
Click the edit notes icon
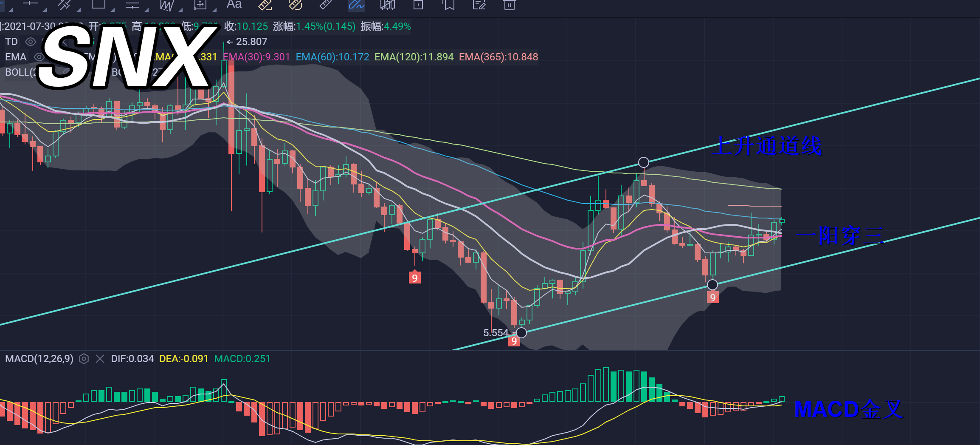click(x=479, y=5)
